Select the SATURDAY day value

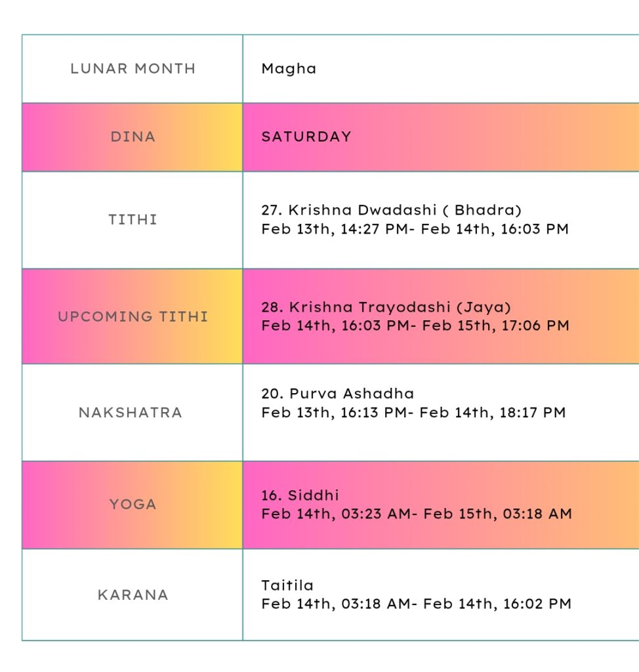coord(306,136)
